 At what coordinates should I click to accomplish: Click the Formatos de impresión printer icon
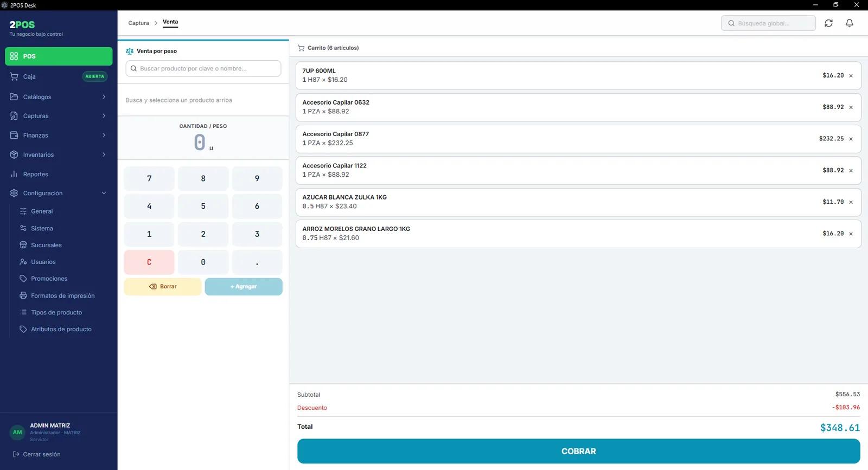coord(23,295)
